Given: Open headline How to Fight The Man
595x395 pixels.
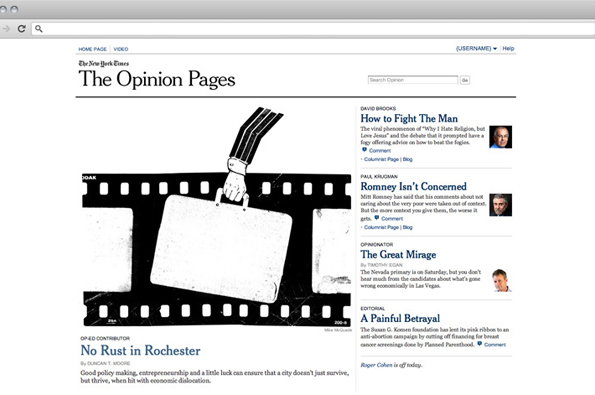Looking at the screenshot, I should (409, 118).
